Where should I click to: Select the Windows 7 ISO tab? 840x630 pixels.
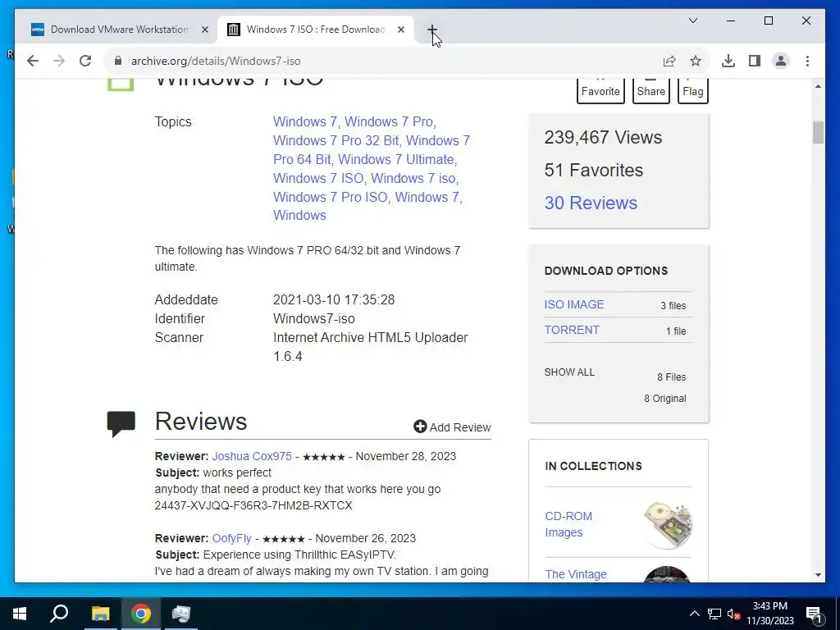pos(316,30)
